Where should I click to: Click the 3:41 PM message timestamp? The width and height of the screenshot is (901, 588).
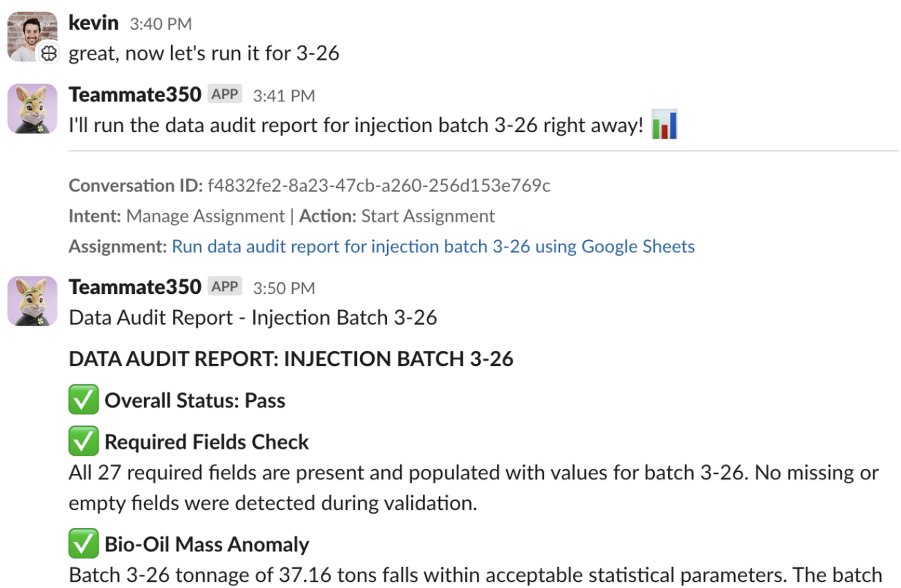coord(284,96)
